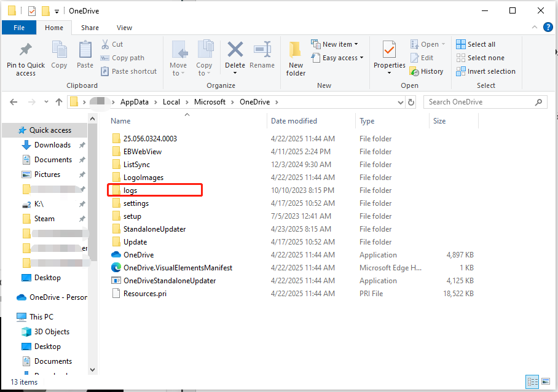Open the Copy to menu
Image resolution: width=558 pixels, height=392 pixels.
coord(204,58)
